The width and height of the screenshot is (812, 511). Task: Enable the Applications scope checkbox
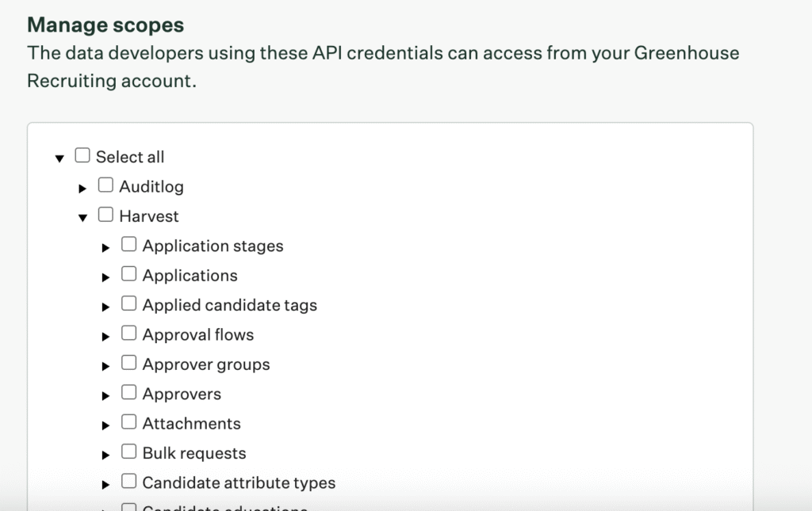(128, 274)
